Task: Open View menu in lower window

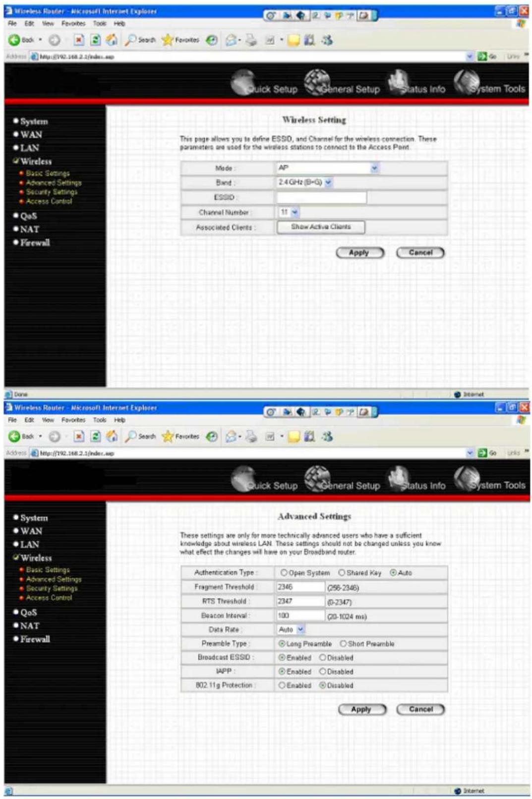Action: click(48, 420)
